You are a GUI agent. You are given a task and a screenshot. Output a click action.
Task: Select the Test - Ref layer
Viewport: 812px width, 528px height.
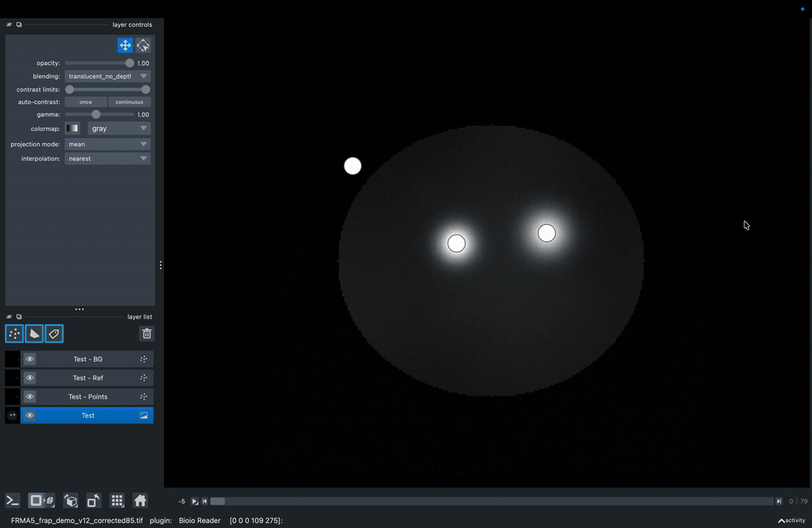[88, 377]
